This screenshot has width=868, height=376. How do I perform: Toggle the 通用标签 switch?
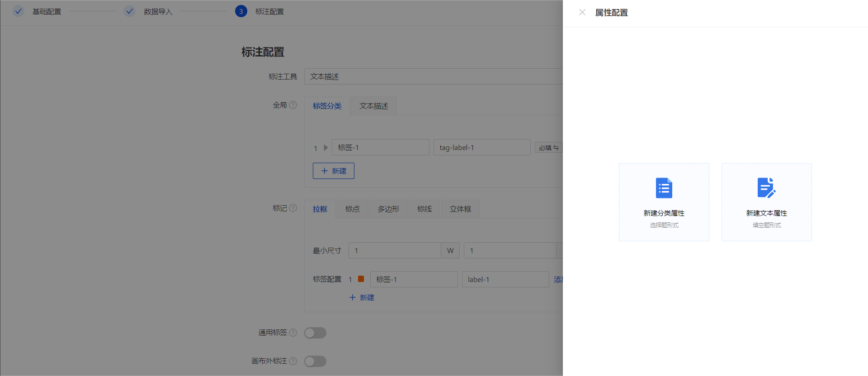click(315, 333)
